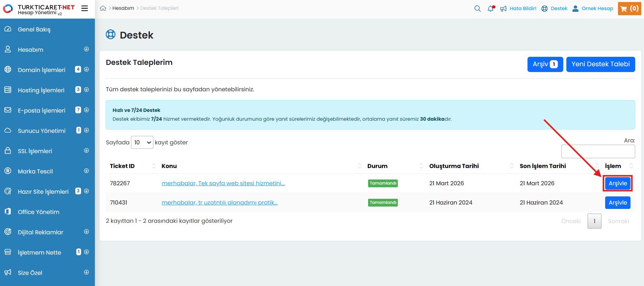Click the hamburger menu icon
The height and width of the screenshot is (286, 644).
coord(84,8)
